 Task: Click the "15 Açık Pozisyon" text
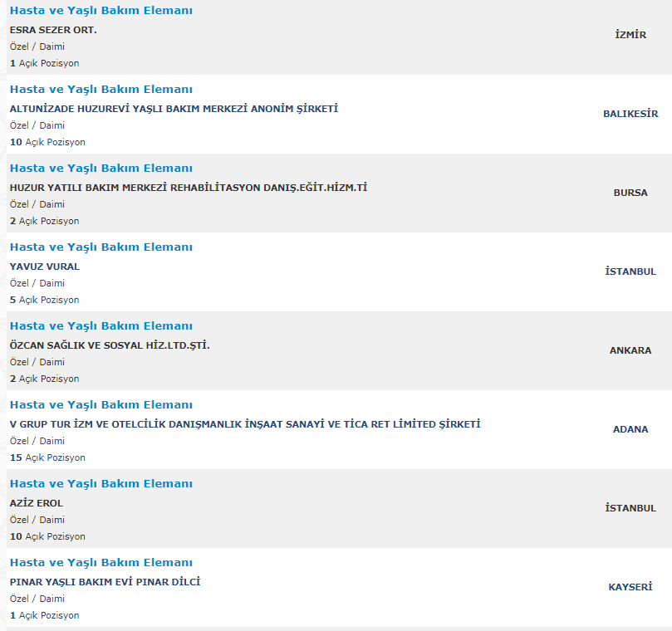(47, 457)
